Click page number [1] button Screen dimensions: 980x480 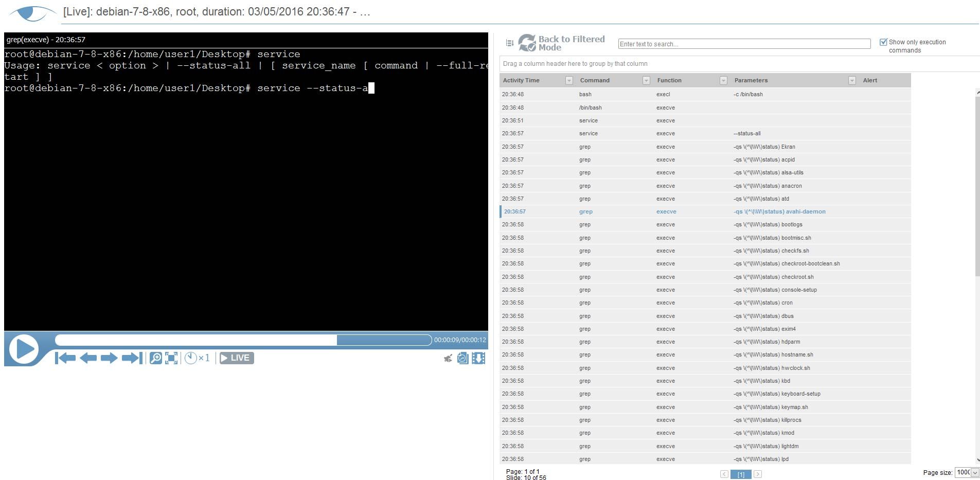coord(741,474)
